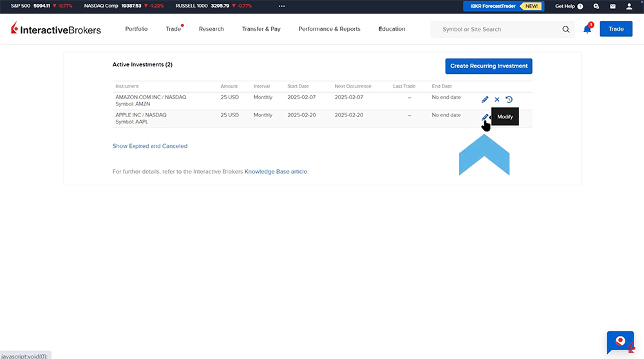Click the 25 USD amount in Apple row
This screenshot has width=644, height=359.
click(x=230, y=115)
